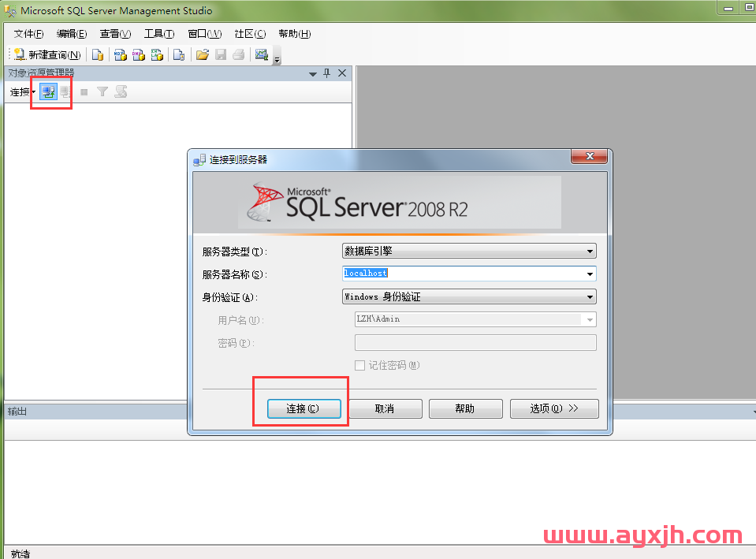Click the Print icon in toolbar
Image resolution: width=756 pixels, height=559 pixels.
239,54
